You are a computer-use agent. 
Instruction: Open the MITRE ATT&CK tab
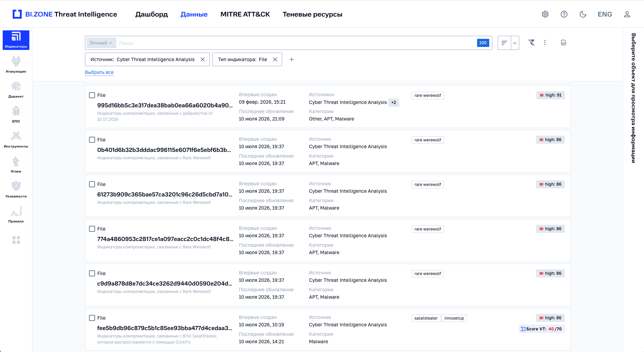pos(245,14)
